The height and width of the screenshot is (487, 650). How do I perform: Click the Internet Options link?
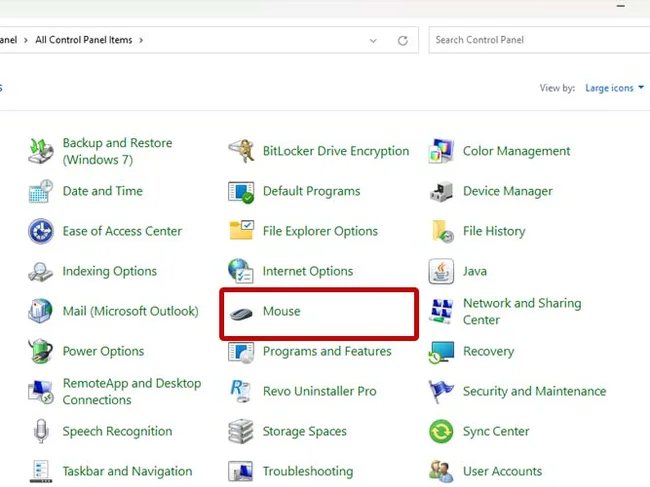click(x=308, y=271)
